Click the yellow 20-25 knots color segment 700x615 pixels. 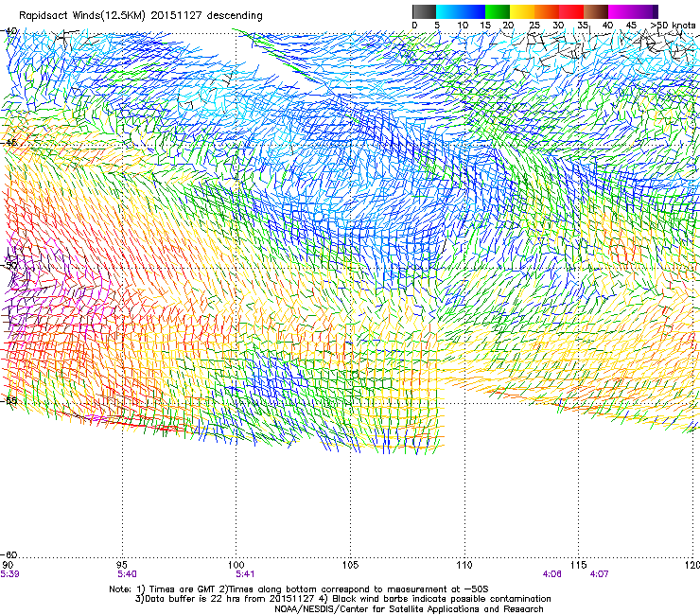tap(522, 11)
